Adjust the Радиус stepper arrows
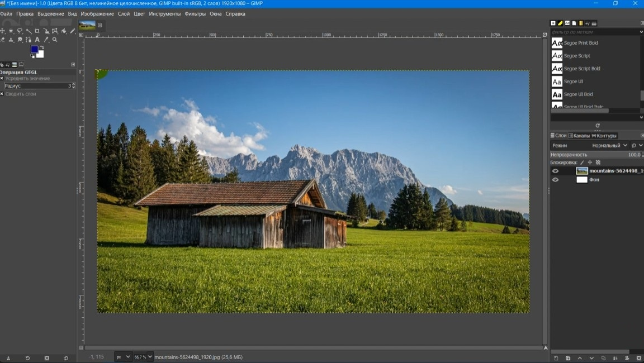The height and width of the screenshot is (363, 644). pyautogui.click(x=74, y=86)
